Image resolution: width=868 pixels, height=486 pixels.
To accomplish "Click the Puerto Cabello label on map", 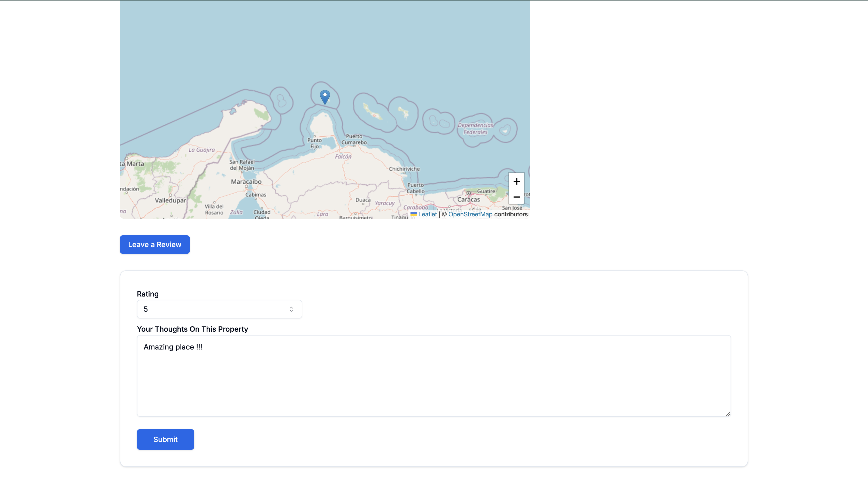I will pos(415,188).
